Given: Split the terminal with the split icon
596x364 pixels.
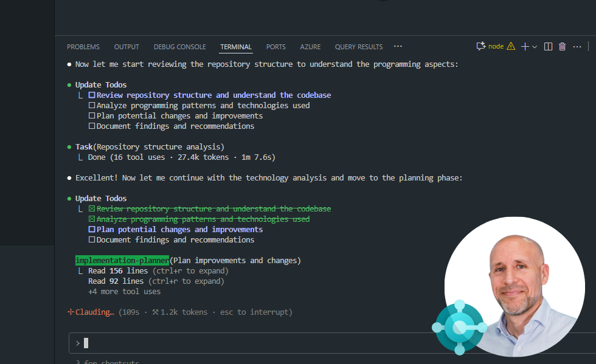Looking at the screenshot, I should (548, 47).
